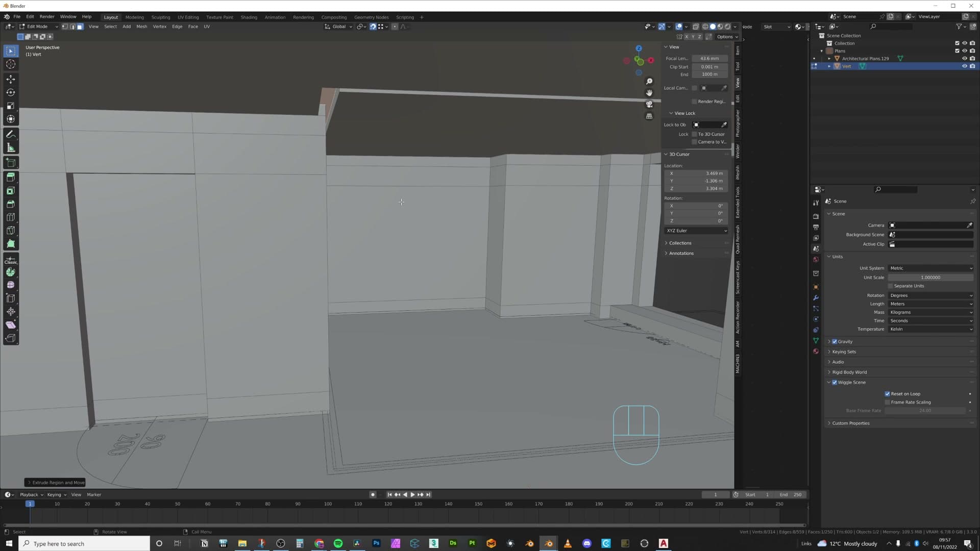Select the Poly Build tool
This screenshot has height=551, width=980.
pyautogui.click(x=11, y=244)
